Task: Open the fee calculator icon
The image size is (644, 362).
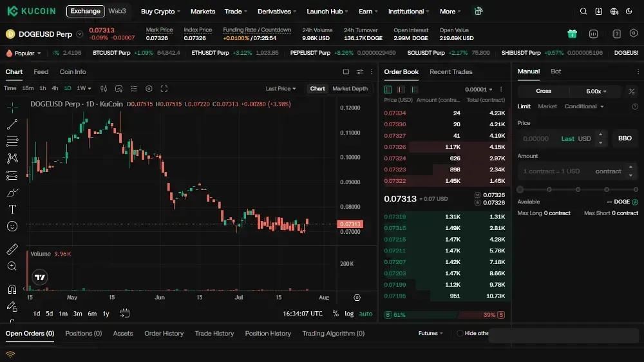Action: [x=632, y=91]
